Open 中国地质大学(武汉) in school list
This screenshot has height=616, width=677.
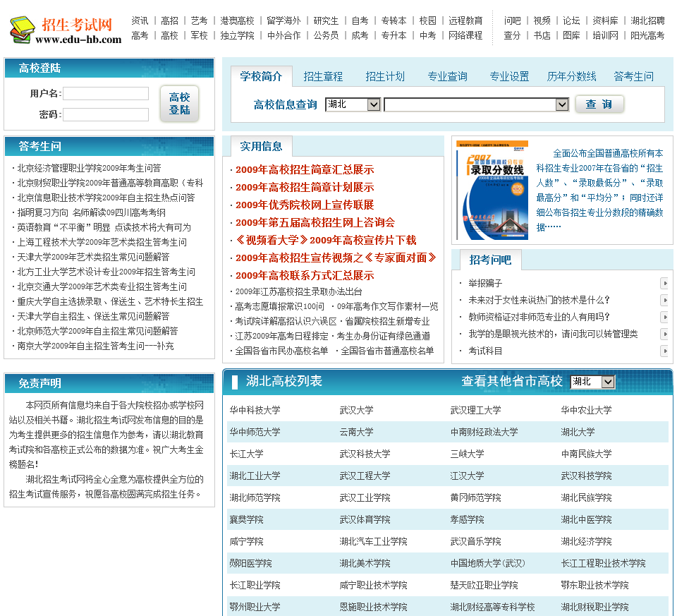coord(487,563)
